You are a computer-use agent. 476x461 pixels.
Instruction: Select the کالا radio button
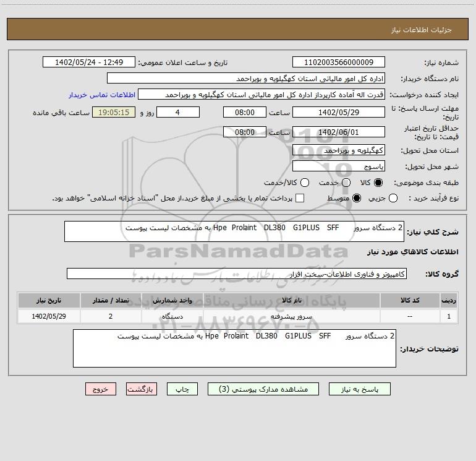(x=378, y=183)
